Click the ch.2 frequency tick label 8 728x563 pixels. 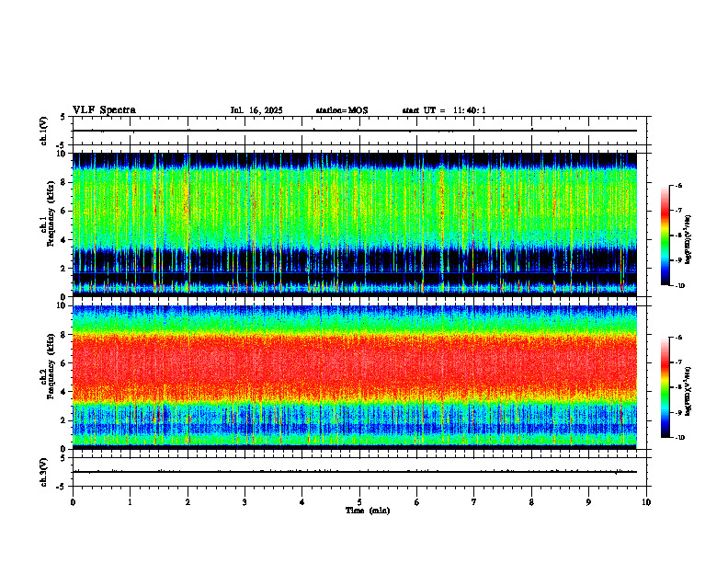coord(64,335)
